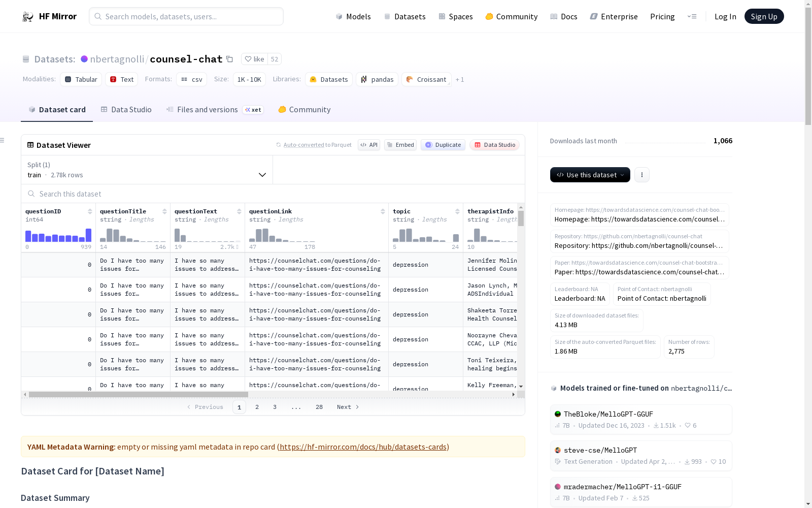Click the Embed button

point(400,145)
